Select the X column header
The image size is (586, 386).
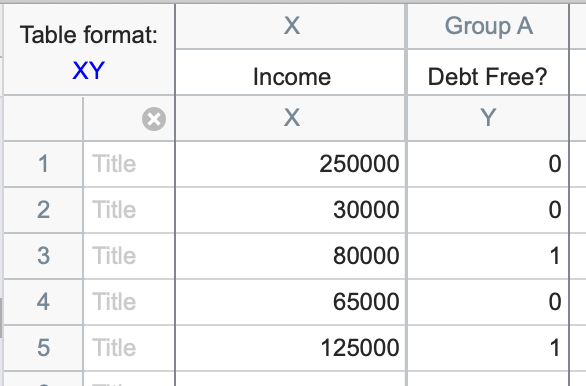pyautogui.click(x=291, y=26)
